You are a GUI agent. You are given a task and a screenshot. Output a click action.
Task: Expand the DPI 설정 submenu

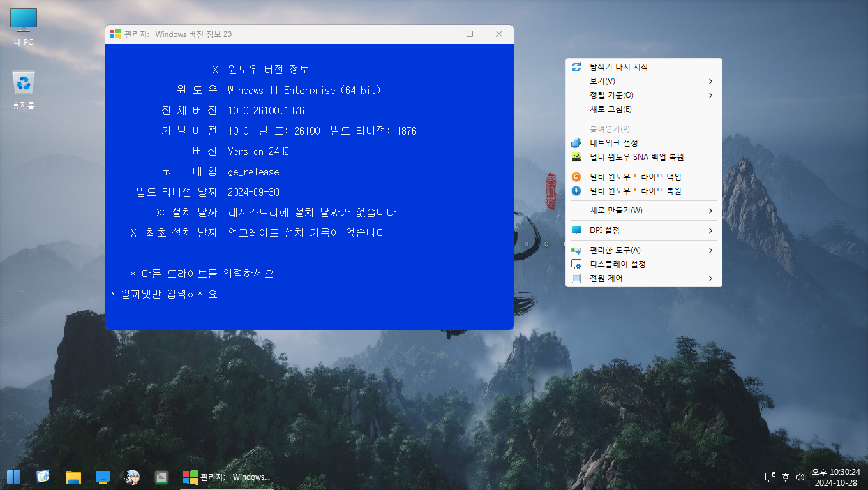point(643,230)
